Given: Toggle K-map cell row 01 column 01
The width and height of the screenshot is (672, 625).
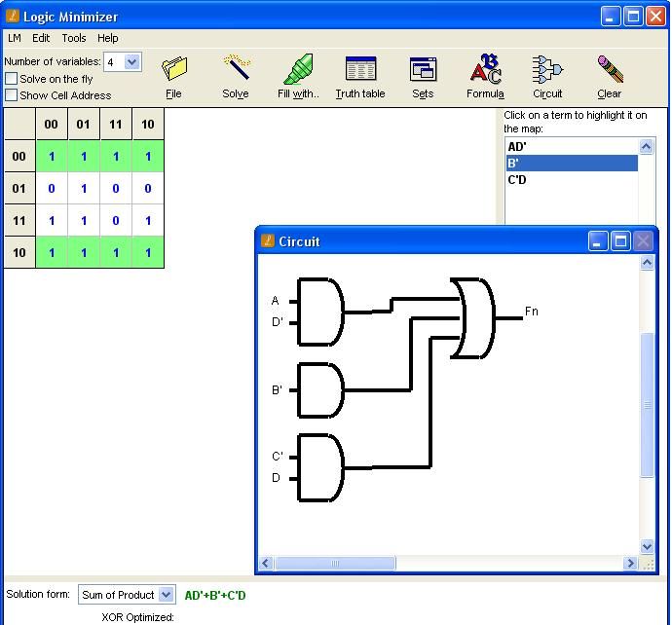Looking at the screenshot, I should 84,188.
